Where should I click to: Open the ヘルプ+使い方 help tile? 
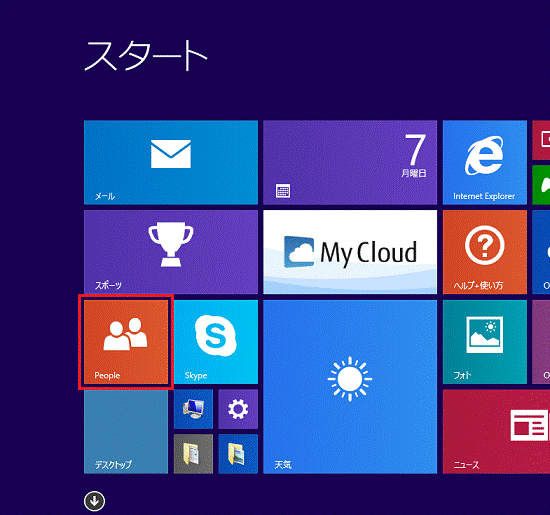[x=485, y=252]
